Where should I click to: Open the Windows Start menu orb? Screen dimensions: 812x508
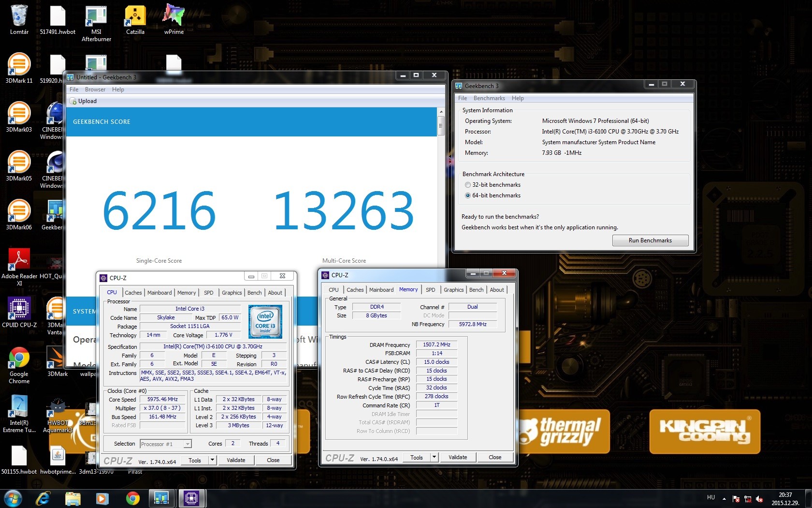[13, 498]
